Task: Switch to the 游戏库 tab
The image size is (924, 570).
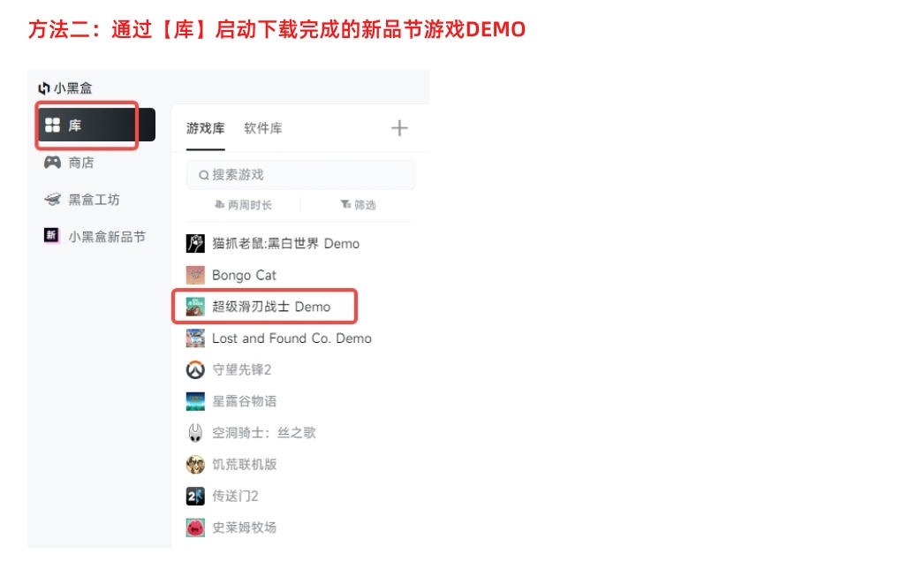Action: click(205, 128)
